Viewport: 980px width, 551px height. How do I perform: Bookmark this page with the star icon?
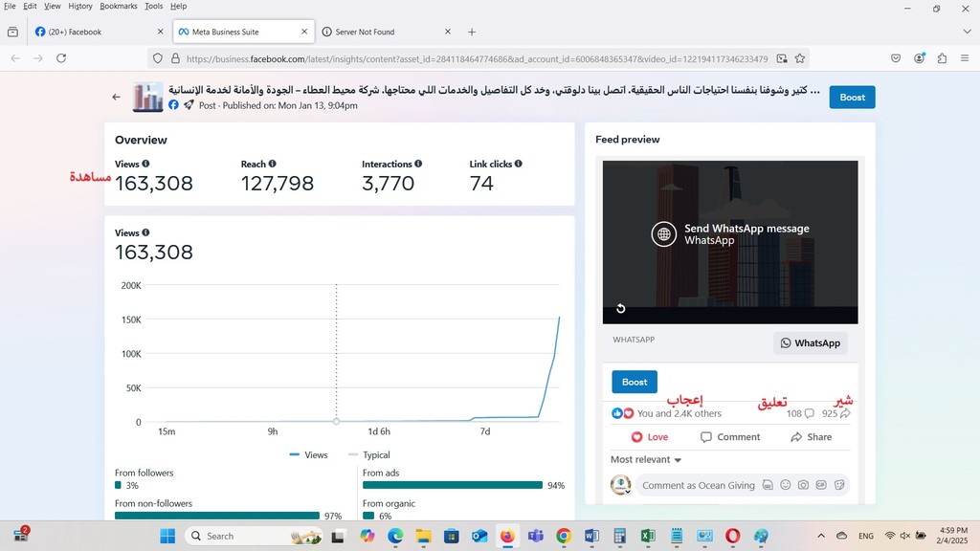(x=800, y=58)
